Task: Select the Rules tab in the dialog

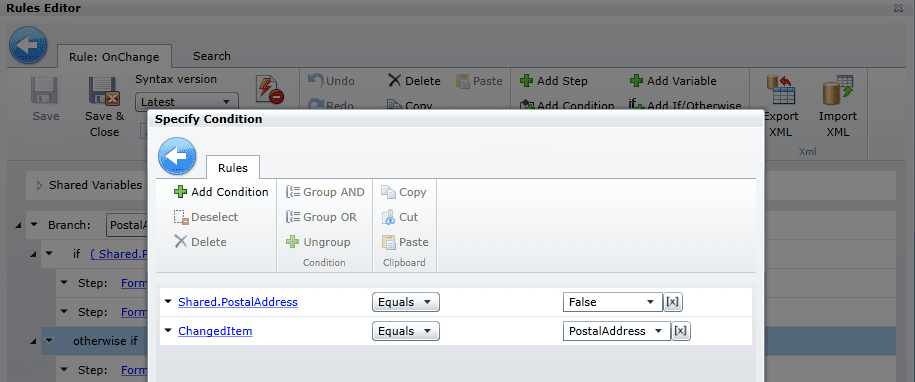Action: [233, 167]
